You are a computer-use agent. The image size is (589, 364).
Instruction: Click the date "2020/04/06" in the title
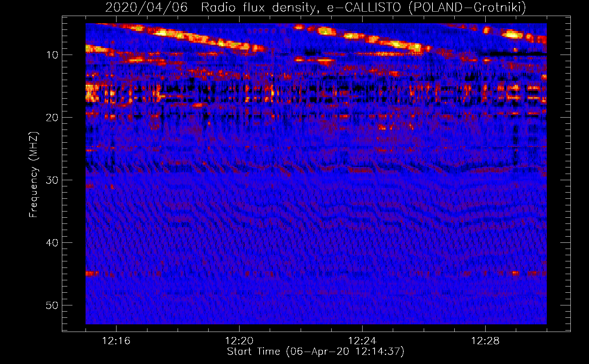coord(146,8)
